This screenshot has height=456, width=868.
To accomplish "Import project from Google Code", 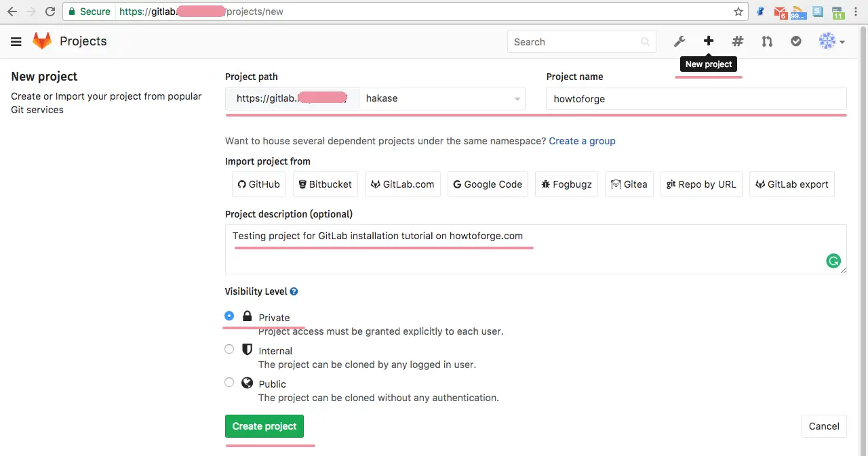I will [x=488, y=184].
